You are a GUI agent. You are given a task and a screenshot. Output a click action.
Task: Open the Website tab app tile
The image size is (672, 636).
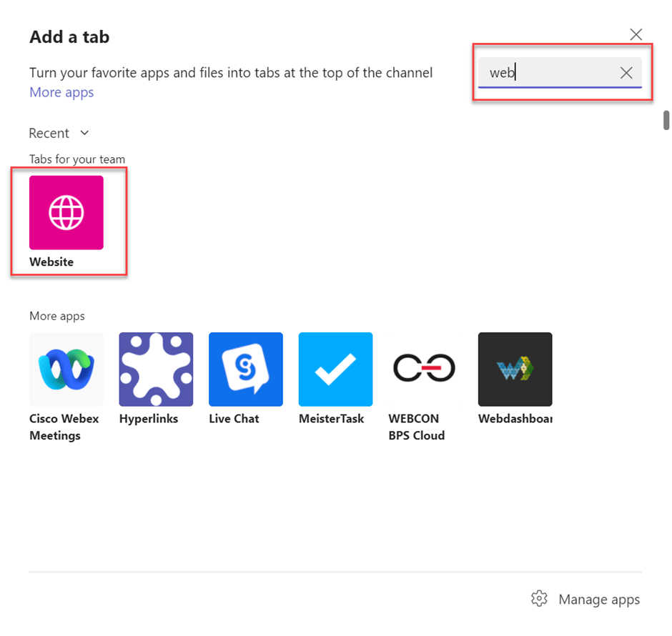66,213
